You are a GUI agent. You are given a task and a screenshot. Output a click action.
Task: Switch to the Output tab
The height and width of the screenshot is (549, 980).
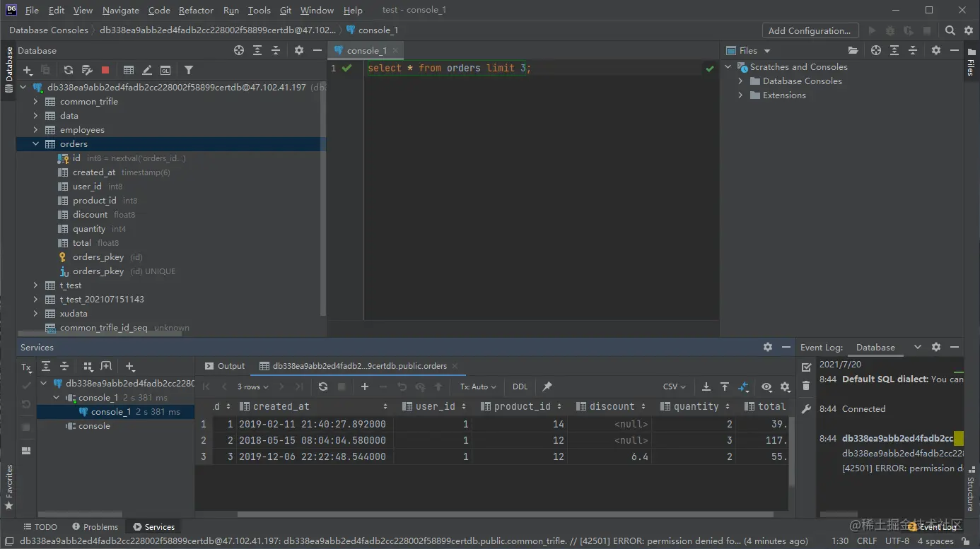click(224, 366)
